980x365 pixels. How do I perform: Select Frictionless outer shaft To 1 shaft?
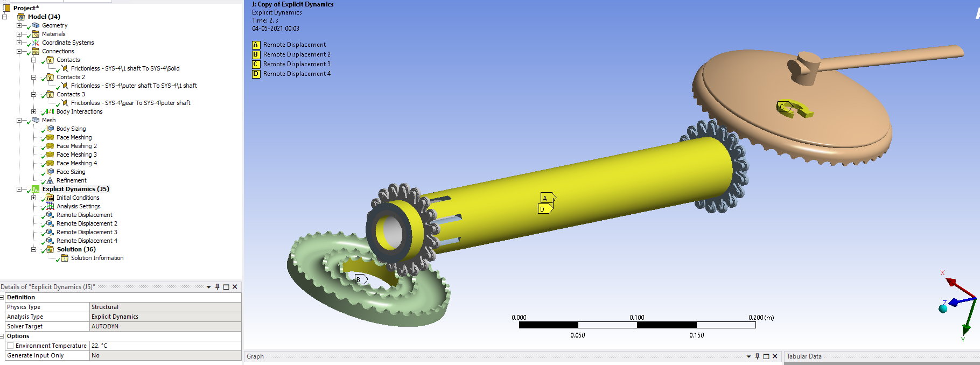(134, 86)
